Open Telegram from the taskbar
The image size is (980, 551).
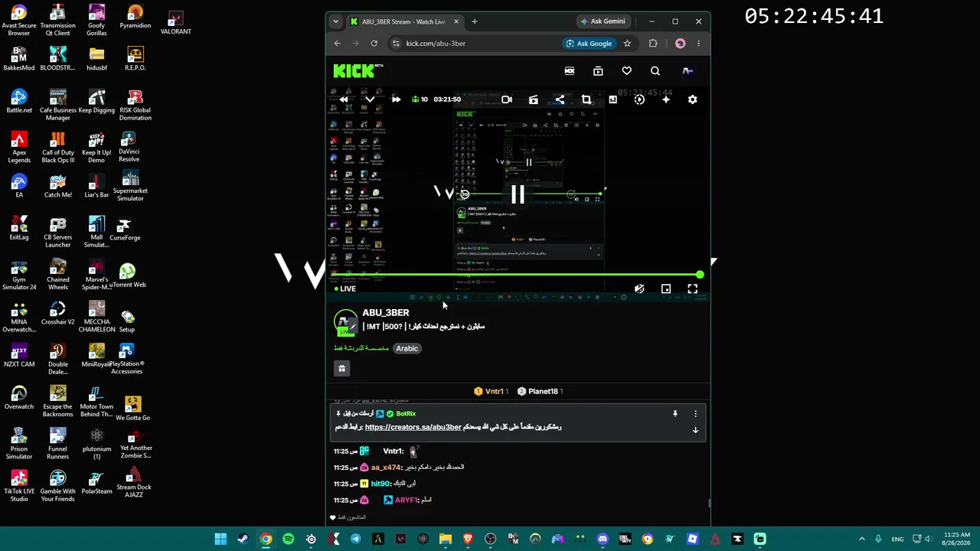355,540
